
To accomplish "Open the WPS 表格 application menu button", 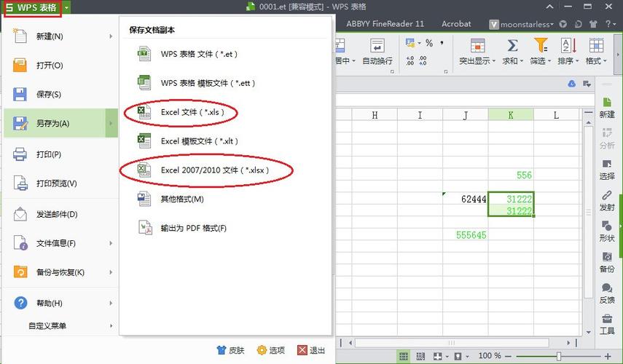I will click(32, 7).
